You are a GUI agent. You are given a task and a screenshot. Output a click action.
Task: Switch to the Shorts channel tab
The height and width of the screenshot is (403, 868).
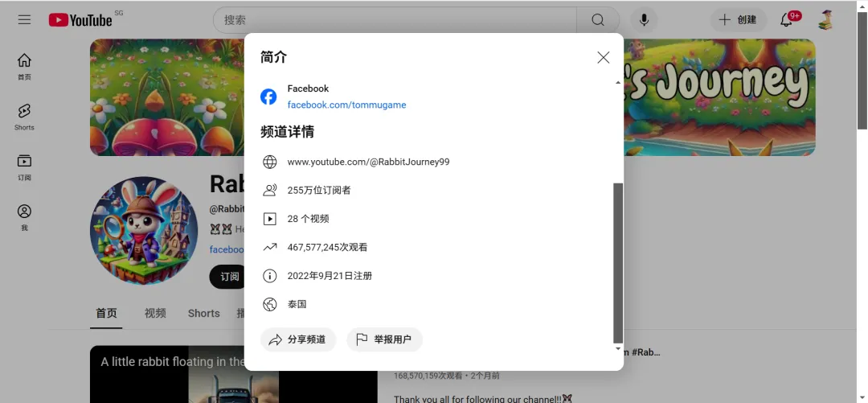click(203, 313)
